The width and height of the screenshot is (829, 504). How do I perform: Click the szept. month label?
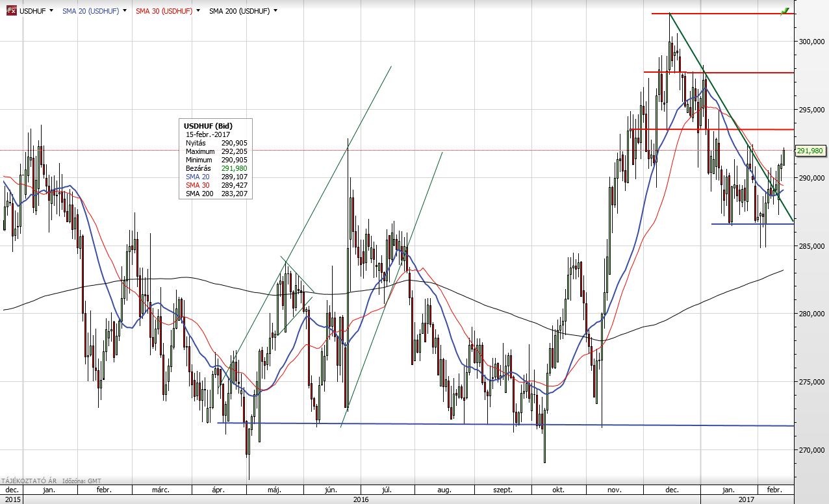504,490
